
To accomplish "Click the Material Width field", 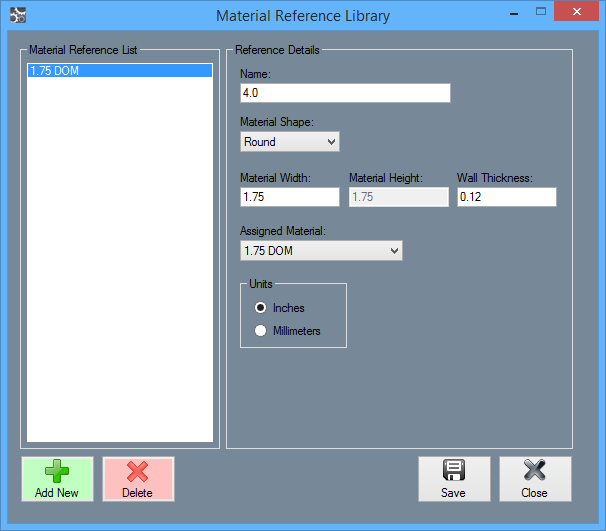I will (290, 197).
